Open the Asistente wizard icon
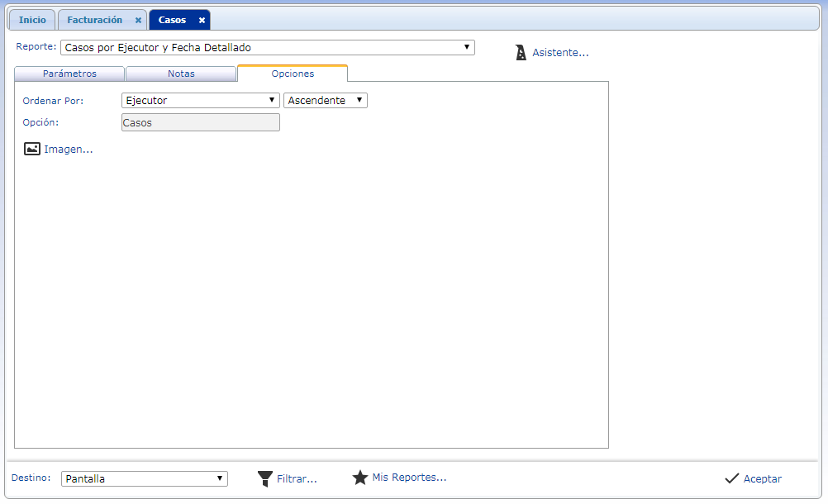The height and width of the screenshot is (504, 828). tap(521, 52)
